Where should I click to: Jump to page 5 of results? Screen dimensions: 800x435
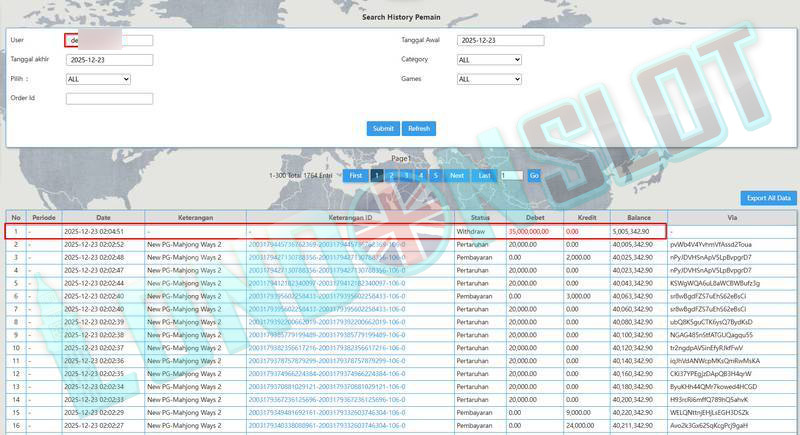tap(435, 175)
